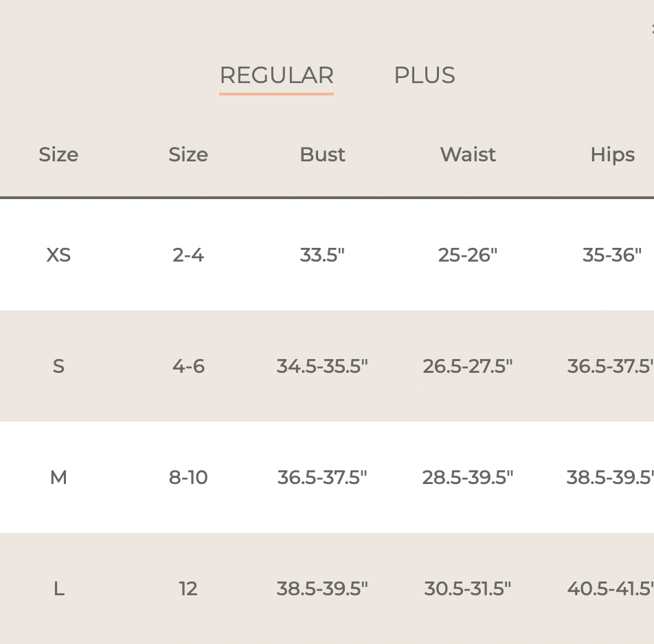The image size is (654, 644).
Task: Click the 26.5-27.5" waist measurement
Action: click(x=468, y=367)
